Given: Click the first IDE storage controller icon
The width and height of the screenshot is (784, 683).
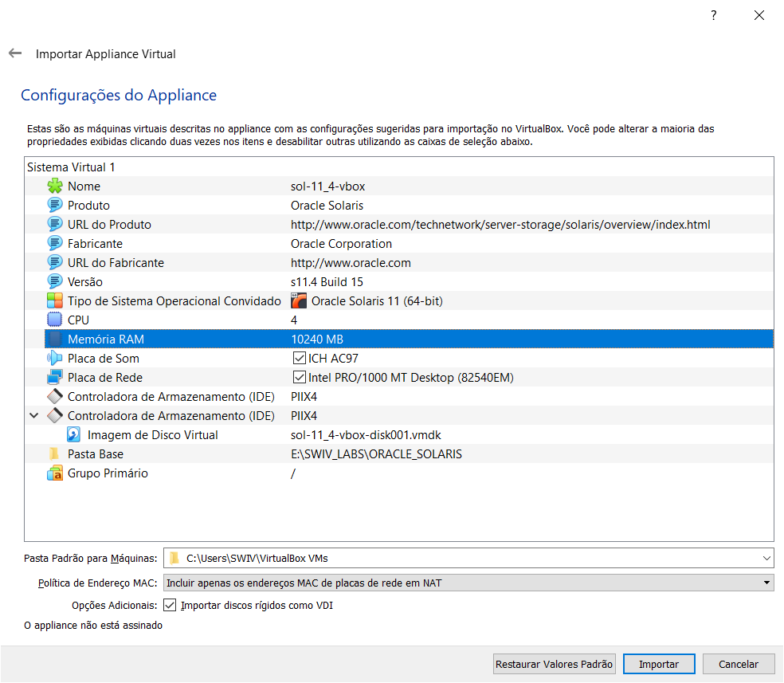Looking at the screenshot, I should pyautogui.click(x=54, y=396).
